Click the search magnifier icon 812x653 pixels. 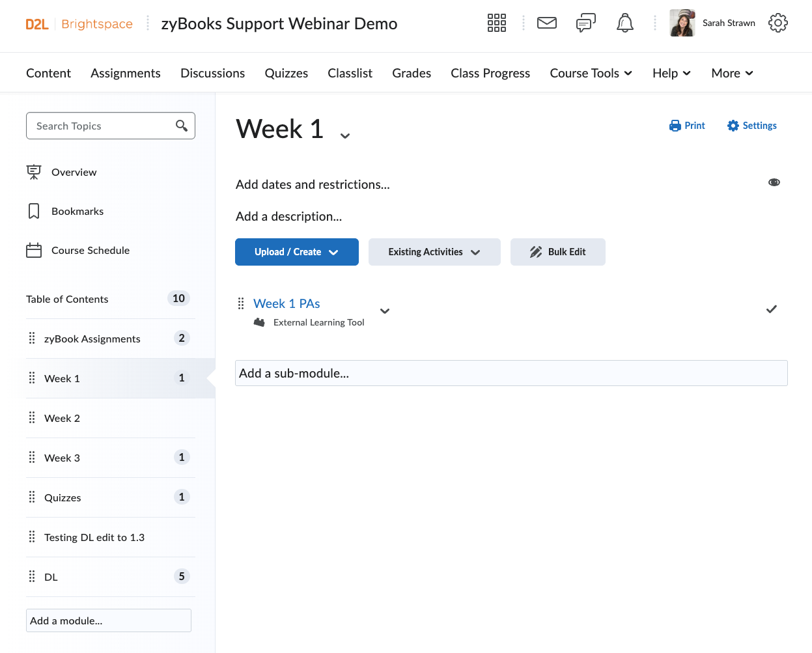tap(182, 126)
